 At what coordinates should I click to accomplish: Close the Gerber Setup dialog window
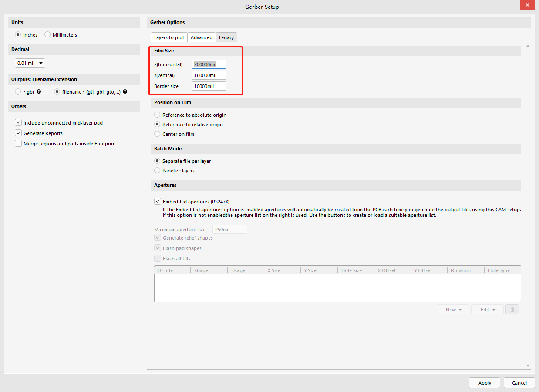pos(527,5)
